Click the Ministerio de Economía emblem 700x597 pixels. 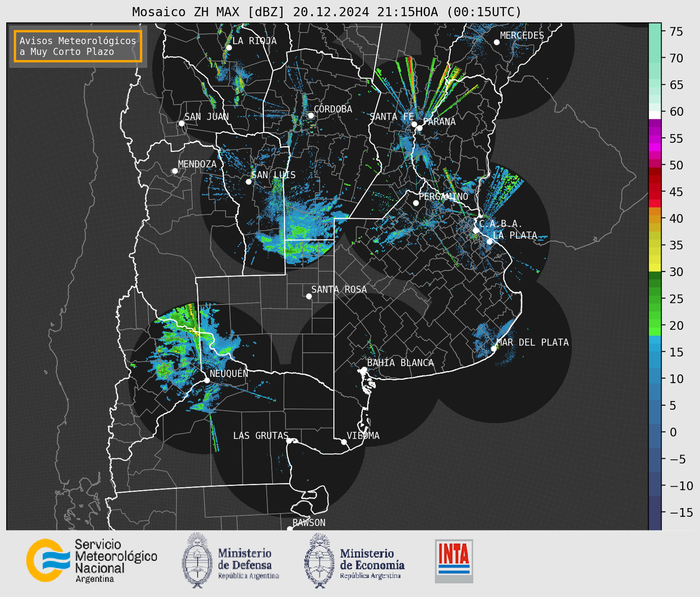[320, 560]
